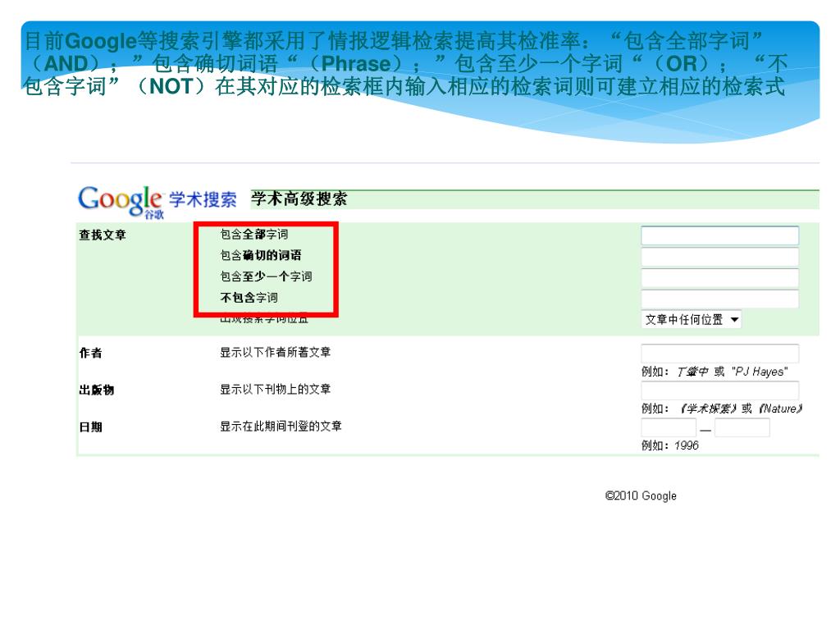Click the 包含至少一个字词 input field
The image size is (840, 630).
719,277
